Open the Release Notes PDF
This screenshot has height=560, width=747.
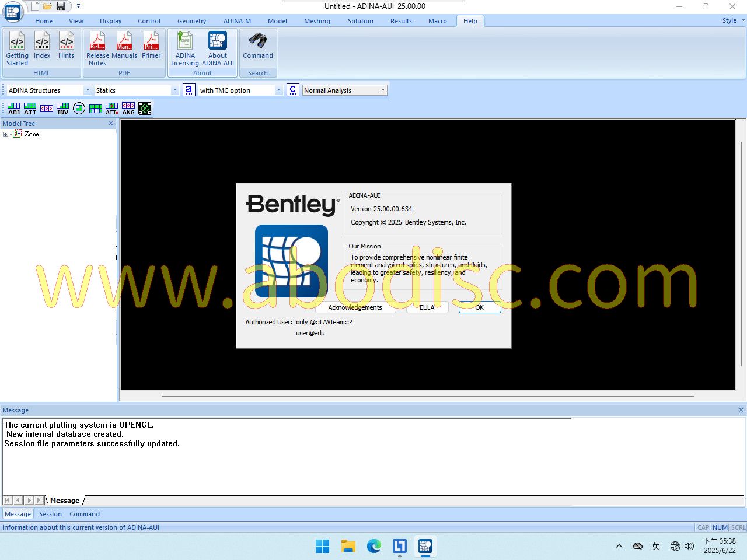[97, 49]
